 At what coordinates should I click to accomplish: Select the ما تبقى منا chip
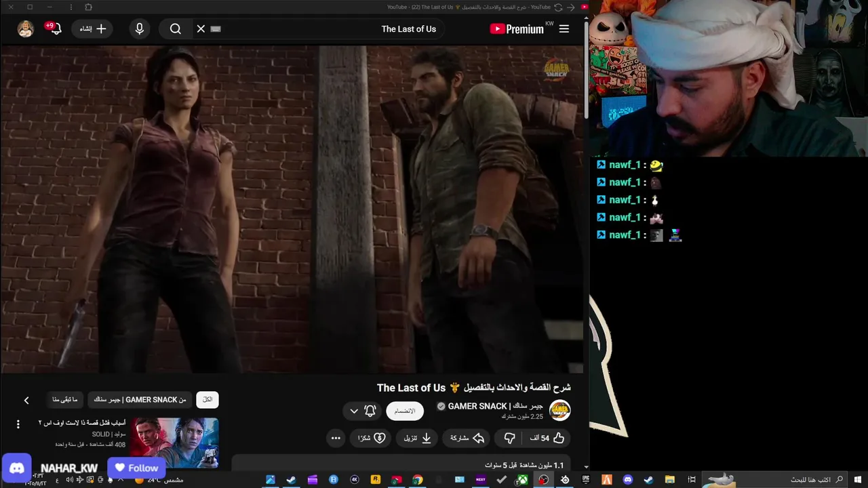[65, 399]
